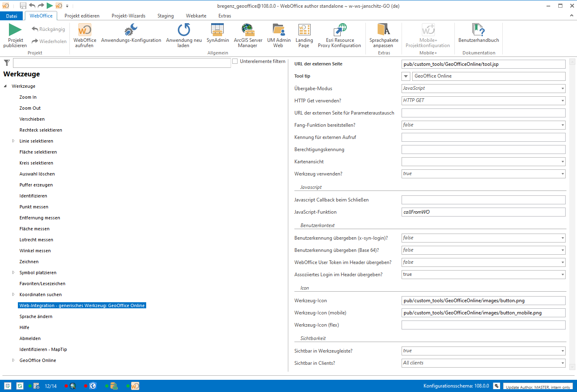Image resolution: width=577 pixels, height=392 pixels.
Task: Enable the Unterelemente filtern checkbox
Action: pos(235,61)
